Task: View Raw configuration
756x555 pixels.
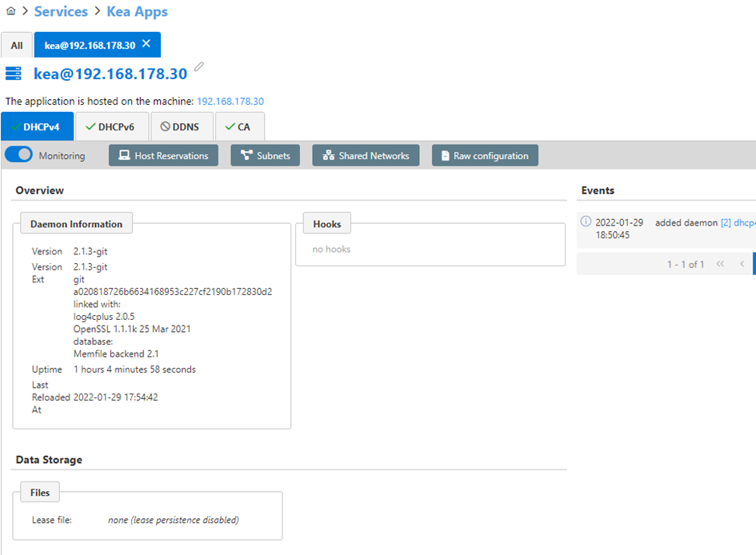Action: pos(485,155)
